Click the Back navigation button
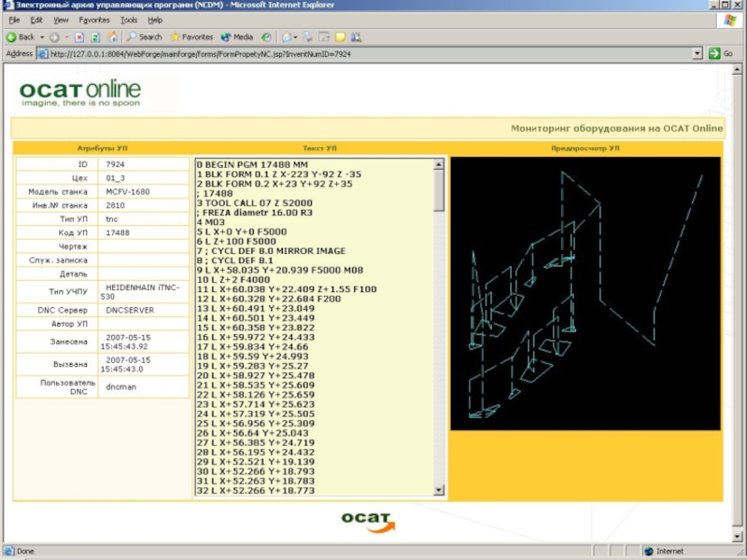Viewport: 747px width, 560px height. [21, 37]
